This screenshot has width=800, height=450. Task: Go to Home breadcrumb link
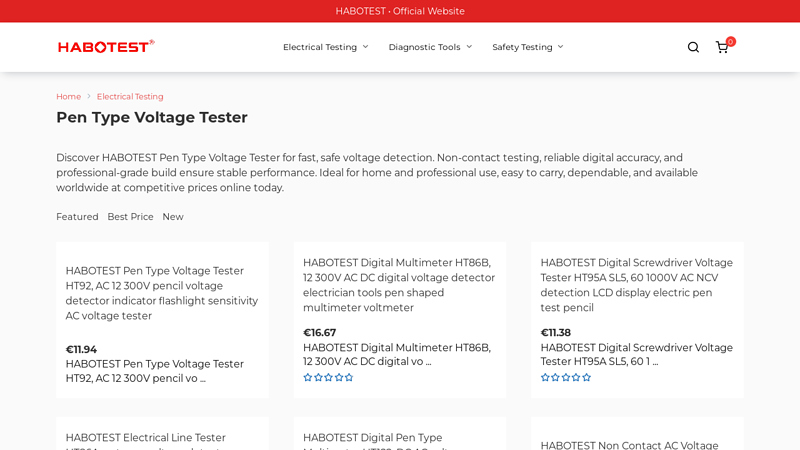pos(68,96)
